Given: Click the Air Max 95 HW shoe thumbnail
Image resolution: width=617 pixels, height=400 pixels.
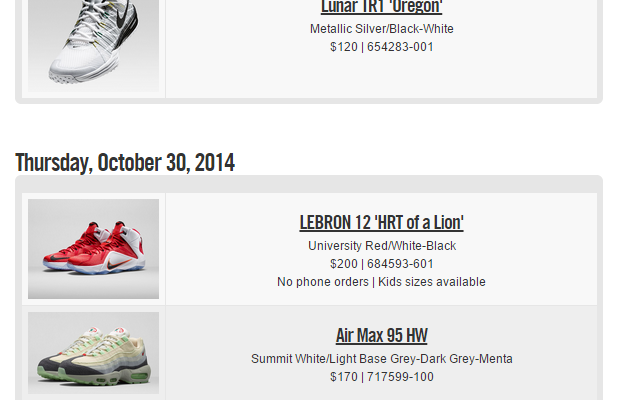Looking at the screenshot, I should tap(93, 353).
